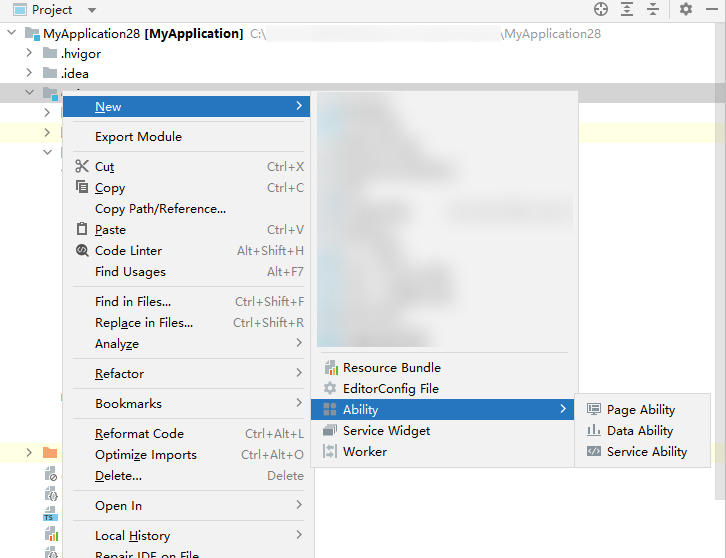Collapse the MyApplication28 root node

coord(12,33)
